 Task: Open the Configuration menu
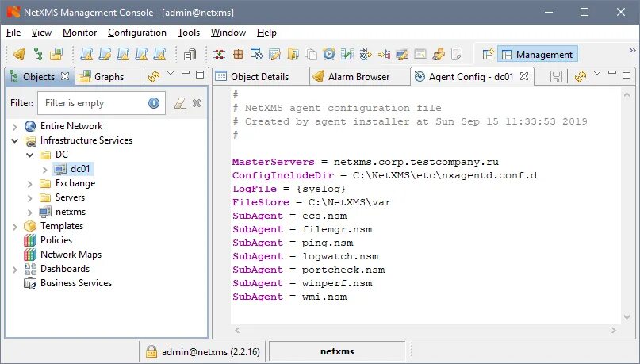(136, 33)
